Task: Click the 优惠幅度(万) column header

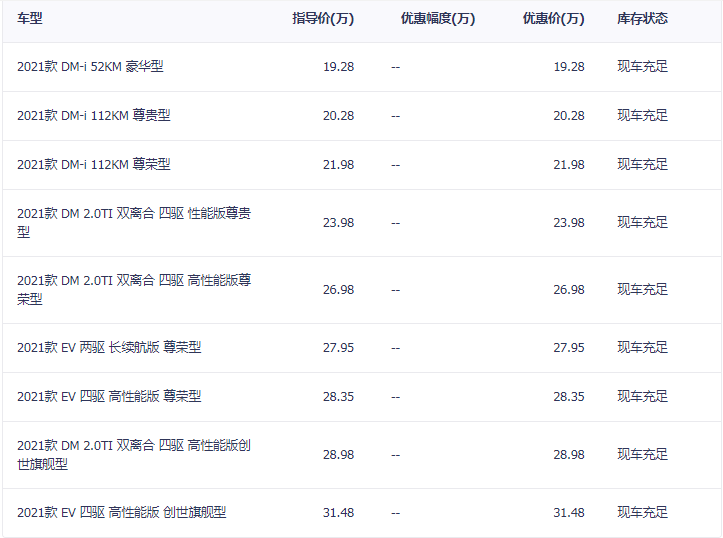Action: [438, 18]
